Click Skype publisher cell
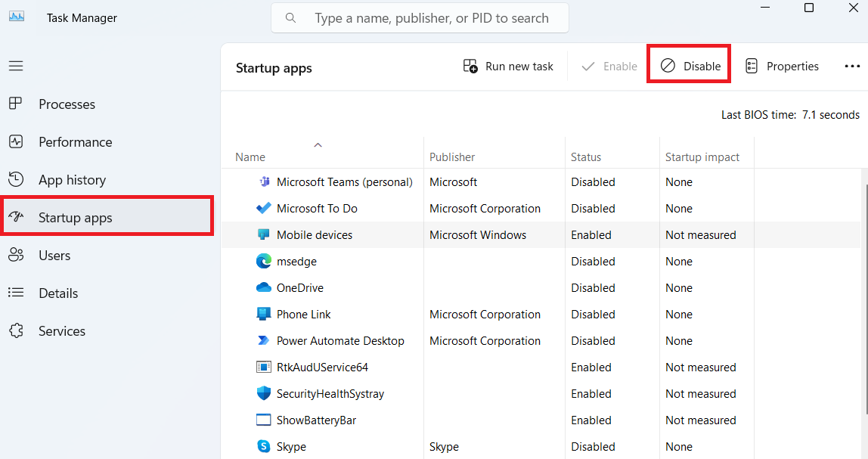Screen dimensions: 868x459 pyautogui.click(x=444, y=447)
